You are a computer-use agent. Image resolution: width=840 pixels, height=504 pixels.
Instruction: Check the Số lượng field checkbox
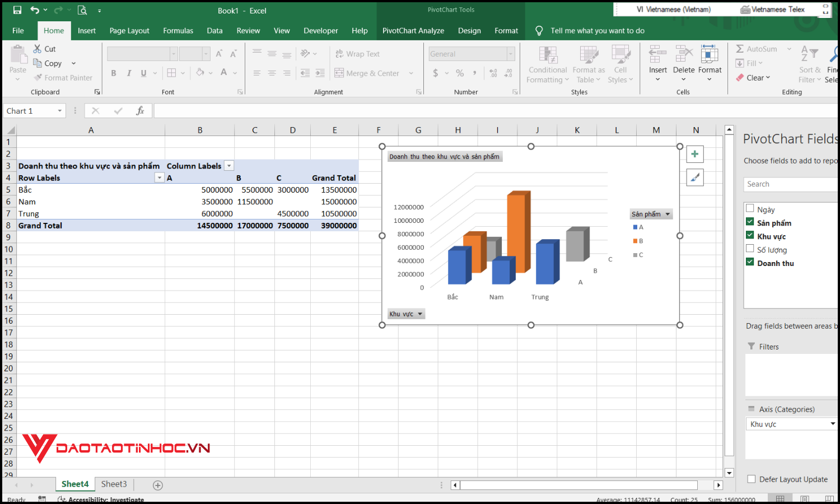750,248
